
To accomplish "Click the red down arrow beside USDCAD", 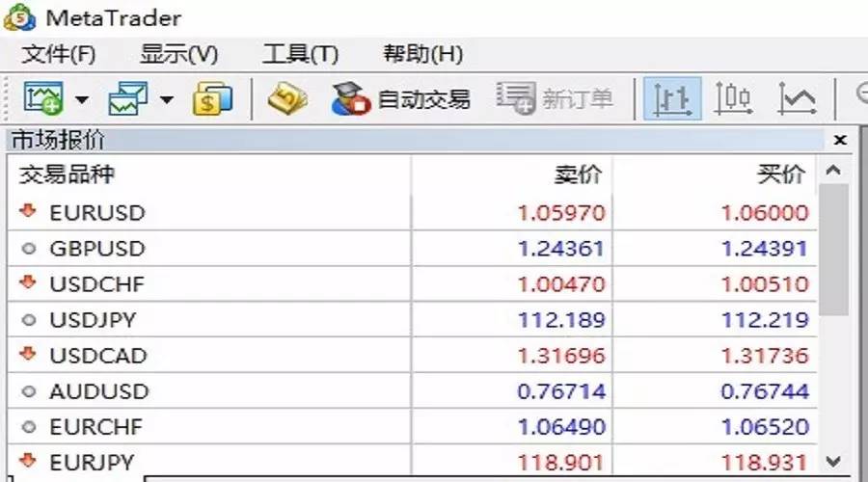I will pyautogui.click(x=28, y=354).
